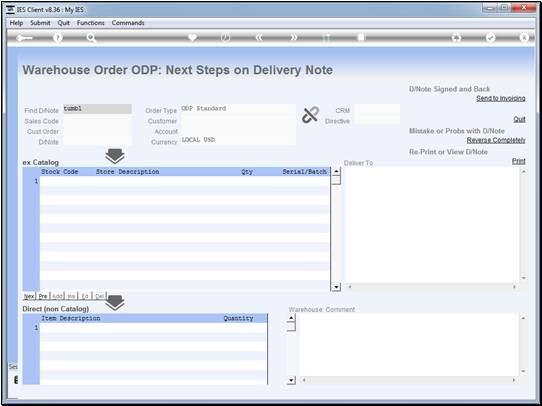Go forward with double right chevron icon
Image resolution: width=542 pixels, height=406 pixels.
click(293, 38)
